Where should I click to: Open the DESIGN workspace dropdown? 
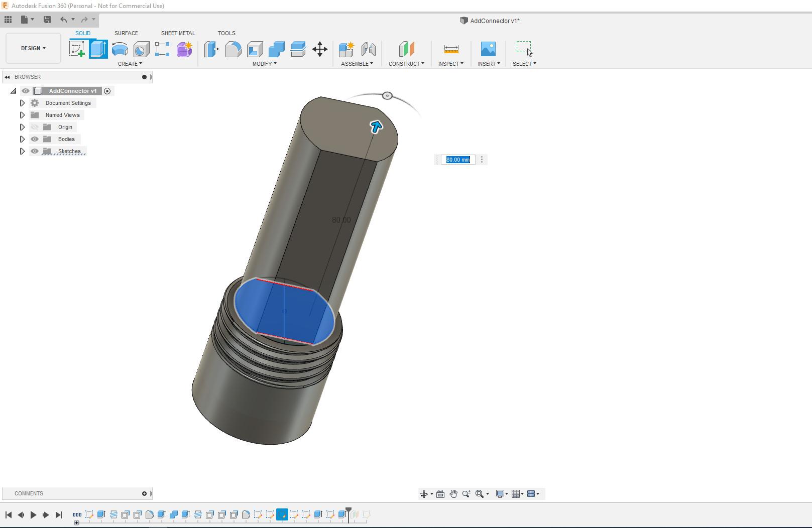point(33,48)
